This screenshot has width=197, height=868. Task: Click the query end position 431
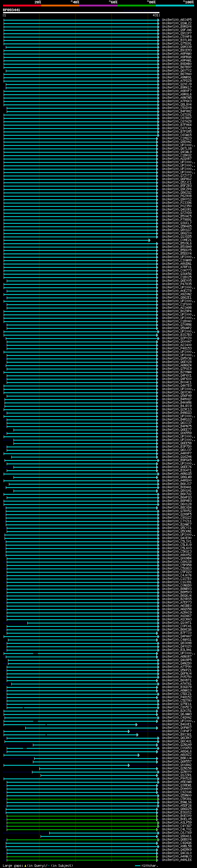(155, 15)
